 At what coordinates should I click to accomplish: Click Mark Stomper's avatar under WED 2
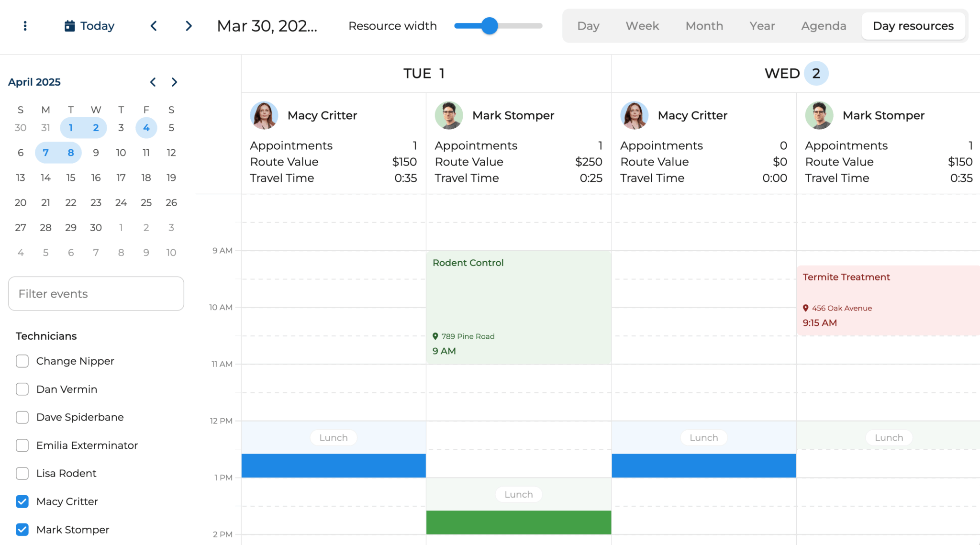click(x=819, y=115)
